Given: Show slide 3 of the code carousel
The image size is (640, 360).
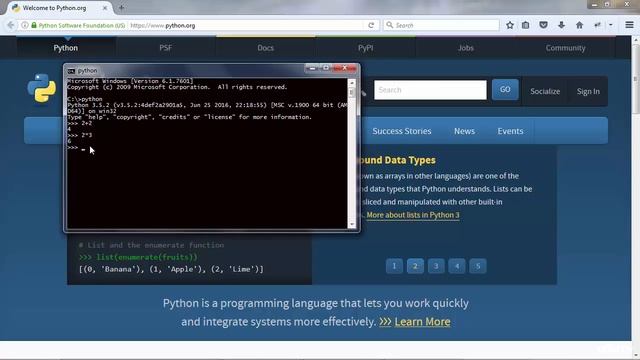Looking at the screenshot, I should [x=436, y=266].
